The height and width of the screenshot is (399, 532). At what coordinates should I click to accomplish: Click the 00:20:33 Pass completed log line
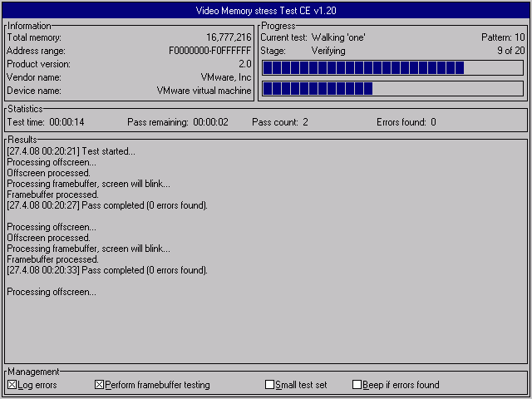pyautogui.click(x=107, y=270)
